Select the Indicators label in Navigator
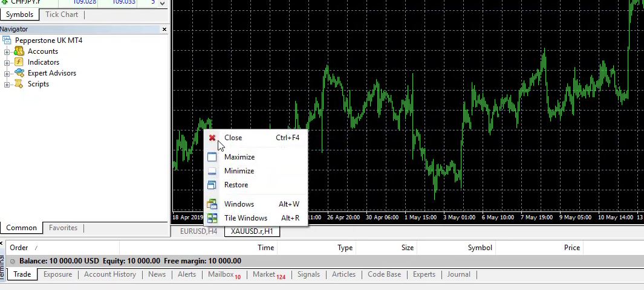 (x=44, y=62)
